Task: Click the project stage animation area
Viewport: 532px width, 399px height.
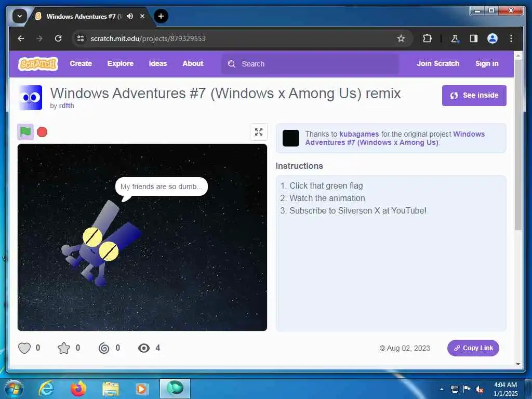Action: (142, 237)
